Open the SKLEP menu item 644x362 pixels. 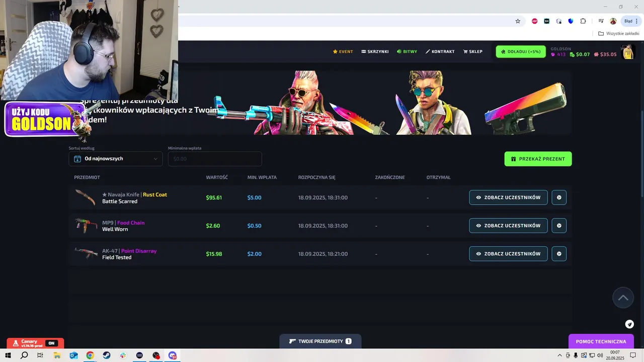[x=473, y=51]
